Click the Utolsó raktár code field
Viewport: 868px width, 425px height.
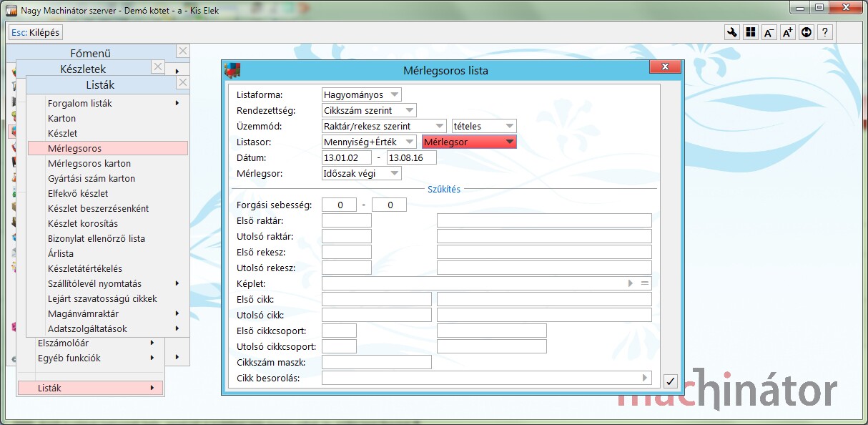[347, 236]
